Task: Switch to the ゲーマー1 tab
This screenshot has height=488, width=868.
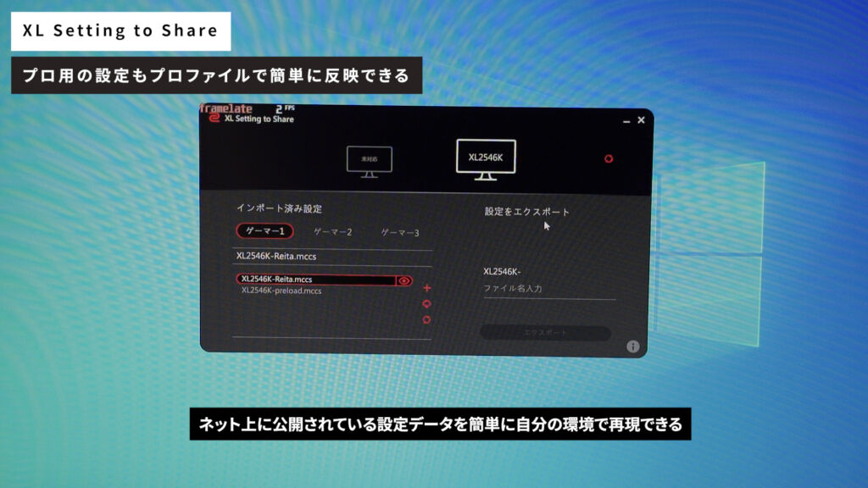Action: pos(264,230)
